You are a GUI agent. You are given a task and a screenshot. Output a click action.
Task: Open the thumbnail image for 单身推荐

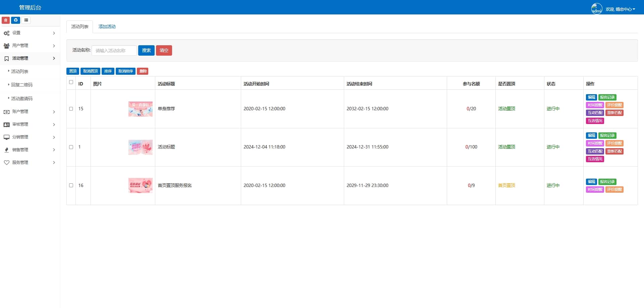click(x=141, y=109)
